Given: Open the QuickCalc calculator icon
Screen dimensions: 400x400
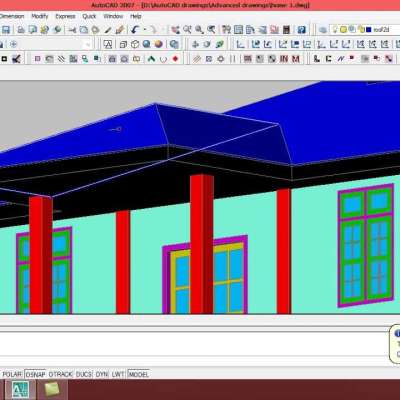Looking at the screenshot, I should point(286,30).
